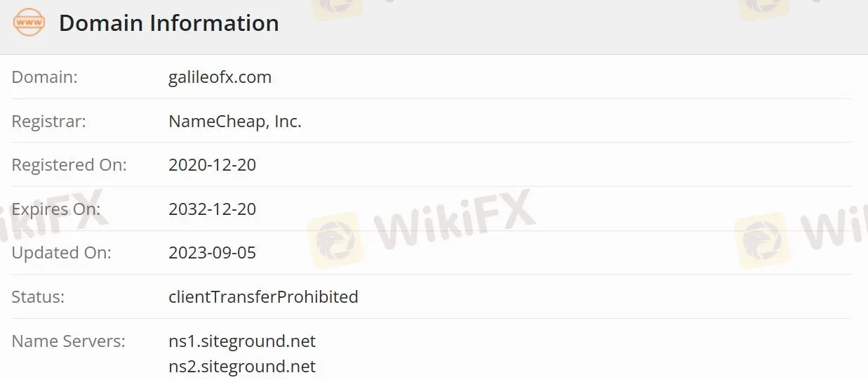Click the Registered On: label
This screenshot has height=380, width=868.
pyautogui.click(x=69, y=165)
